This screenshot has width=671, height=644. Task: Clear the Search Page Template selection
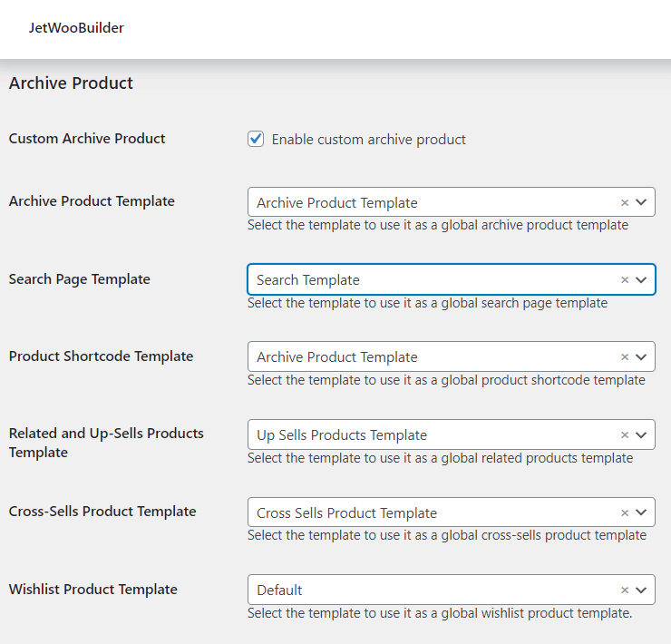click(x=625, y=280)
